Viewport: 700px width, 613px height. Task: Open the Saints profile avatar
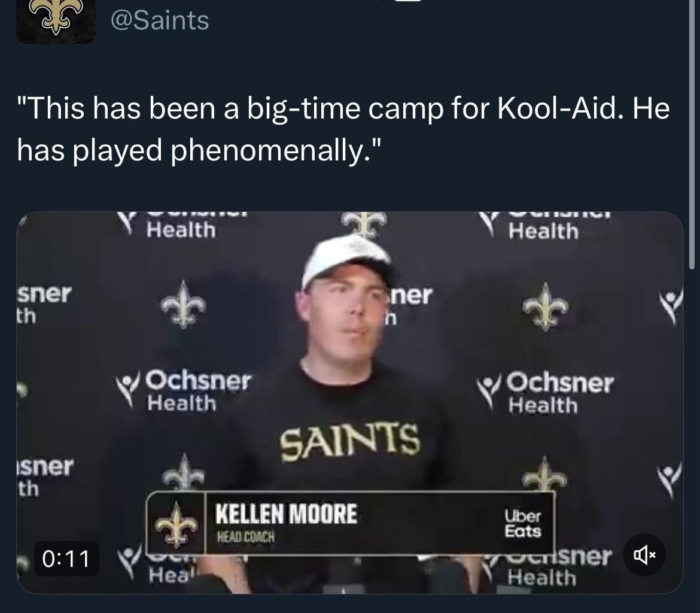[x=56, y=20]
